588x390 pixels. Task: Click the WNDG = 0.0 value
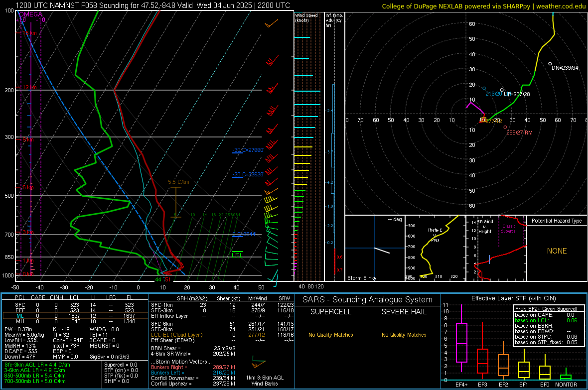click(104, 329)
